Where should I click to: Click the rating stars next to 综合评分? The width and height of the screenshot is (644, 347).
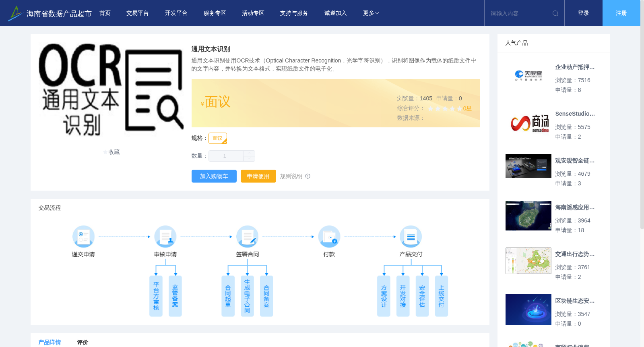(445, 108)
